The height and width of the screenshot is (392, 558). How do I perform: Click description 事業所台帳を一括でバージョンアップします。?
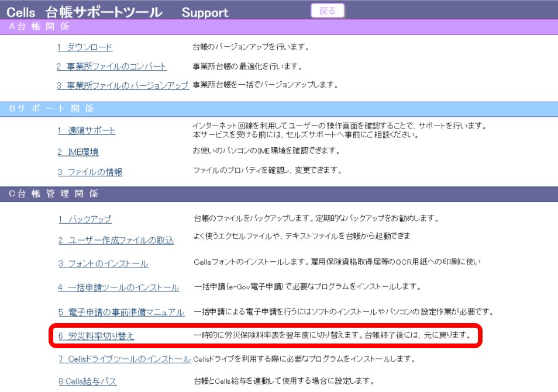[x=266, y=85]
